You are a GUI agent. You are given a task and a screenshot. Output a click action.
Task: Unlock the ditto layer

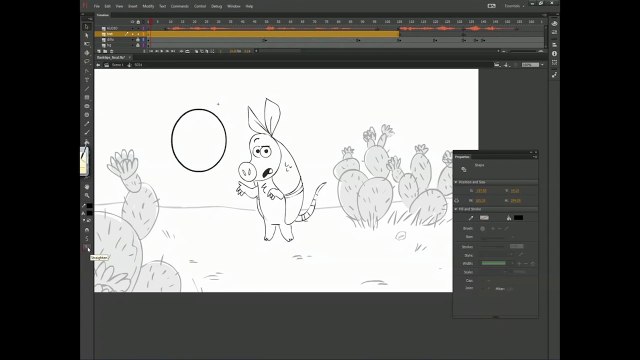[138, 40]
